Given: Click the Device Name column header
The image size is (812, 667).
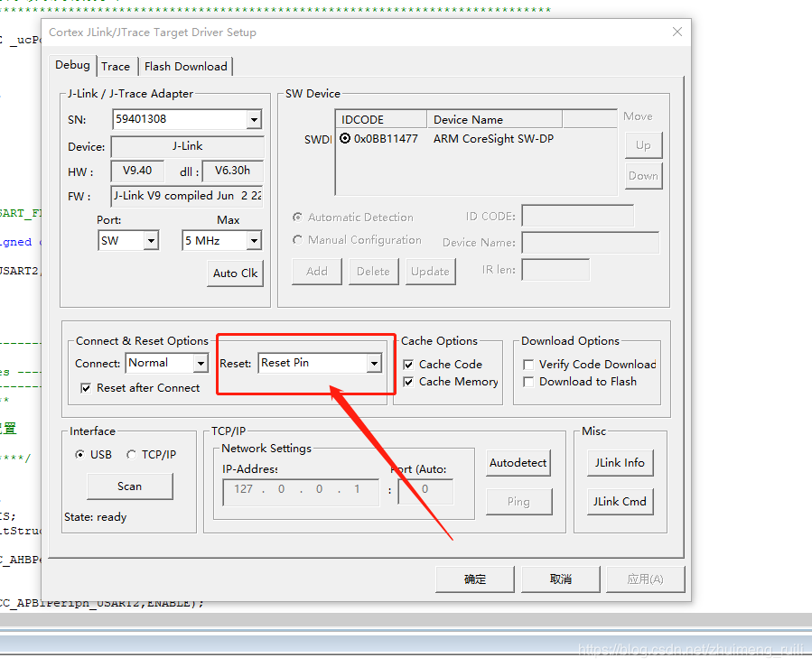Looking at the screenshot, I should (495, 119).
